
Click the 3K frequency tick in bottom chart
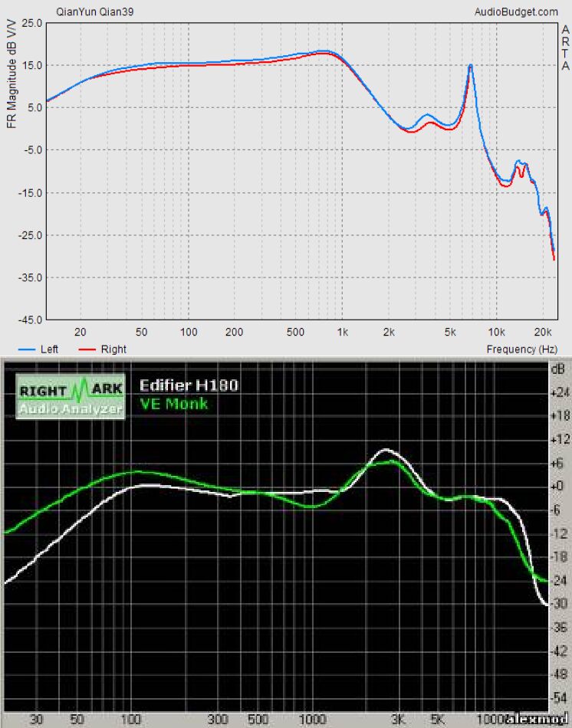tap(398, 720)
